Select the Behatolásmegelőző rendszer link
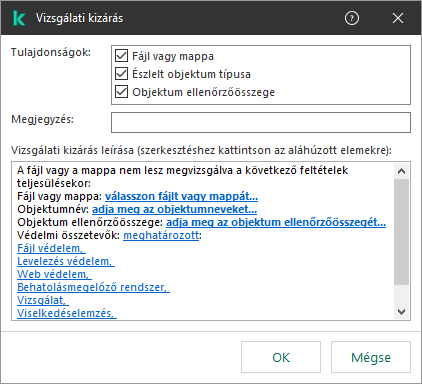 click(93, 287)
